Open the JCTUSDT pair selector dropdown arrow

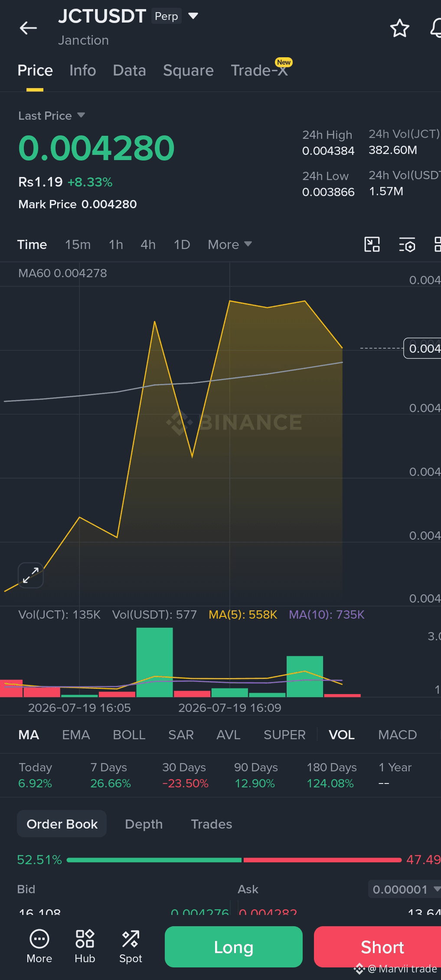(x=193, y=16)
